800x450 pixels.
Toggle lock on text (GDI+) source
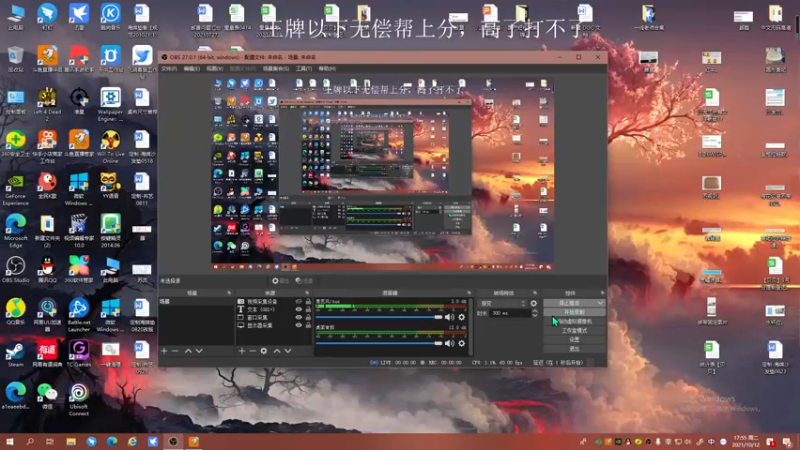tap(308, 309)
